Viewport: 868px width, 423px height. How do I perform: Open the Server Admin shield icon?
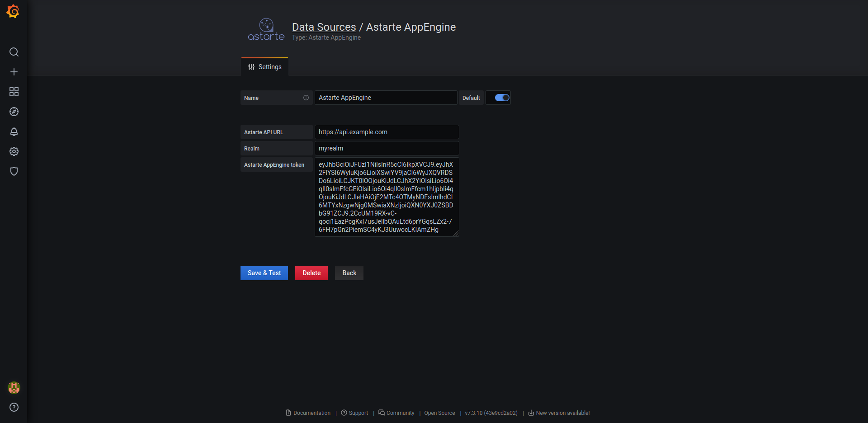tap(14, 171)
